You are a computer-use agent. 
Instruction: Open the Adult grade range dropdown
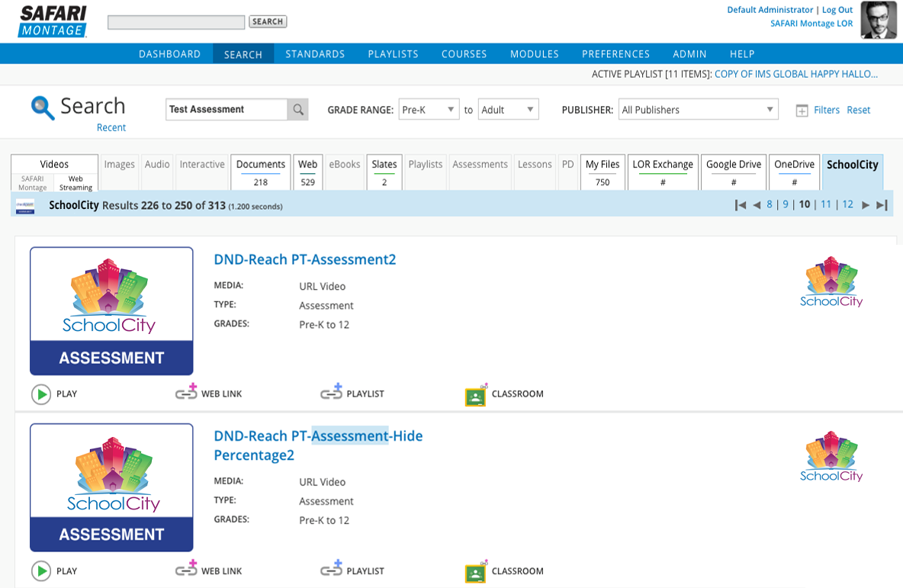click(509, 109)
